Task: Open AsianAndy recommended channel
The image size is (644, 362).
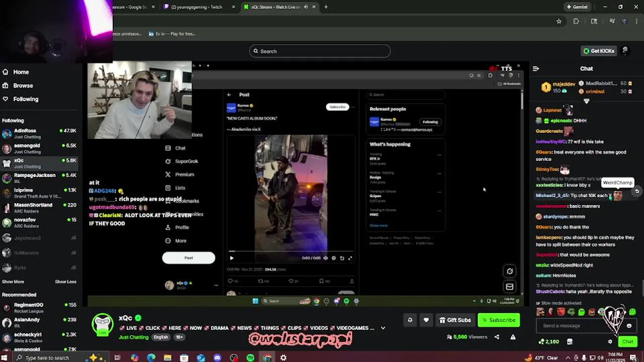Action: click(39, 322)
